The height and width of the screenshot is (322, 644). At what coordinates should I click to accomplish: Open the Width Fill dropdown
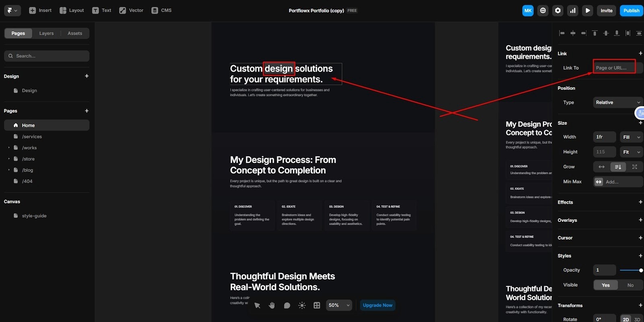point(631,137)
